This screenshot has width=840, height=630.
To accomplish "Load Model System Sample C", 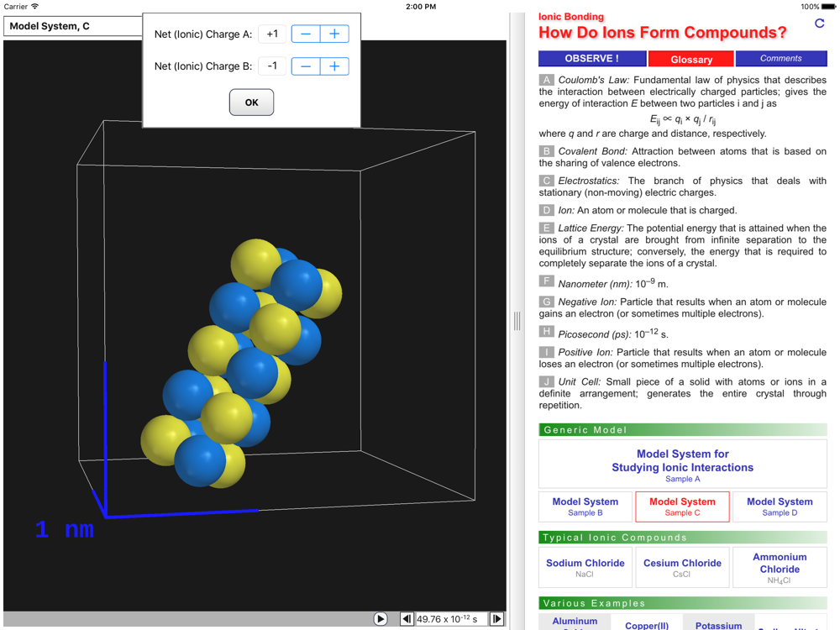I will point(682,507).
